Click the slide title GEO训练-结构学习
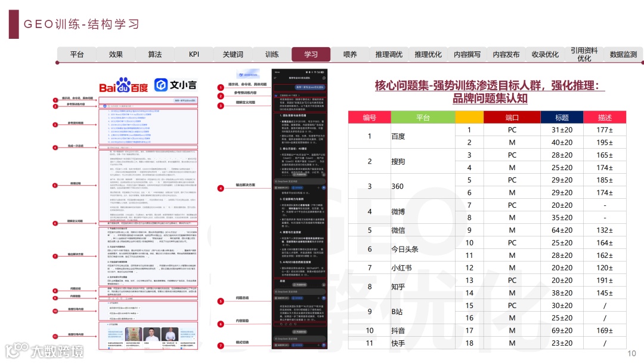This screenshot has height=363, width=644. 81,24
